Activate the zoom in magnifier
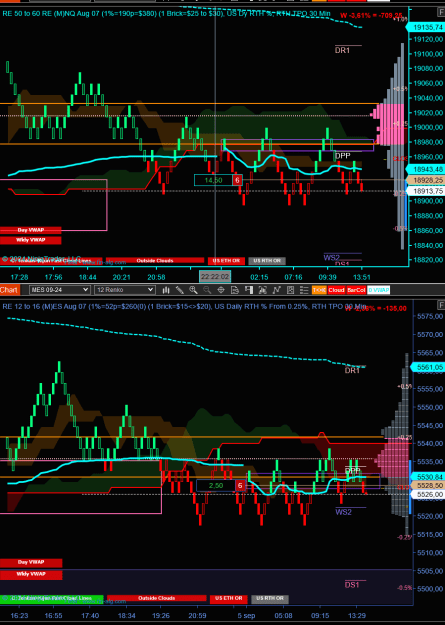Viewport: 445px width, 625px height. pyautogui.click(x=193, y=290)
